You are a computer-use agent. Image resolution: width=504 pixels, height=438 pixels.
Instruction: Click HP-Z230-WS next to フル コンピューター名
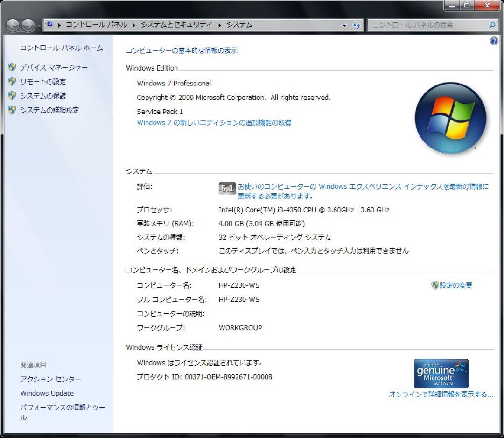[239, 299]
